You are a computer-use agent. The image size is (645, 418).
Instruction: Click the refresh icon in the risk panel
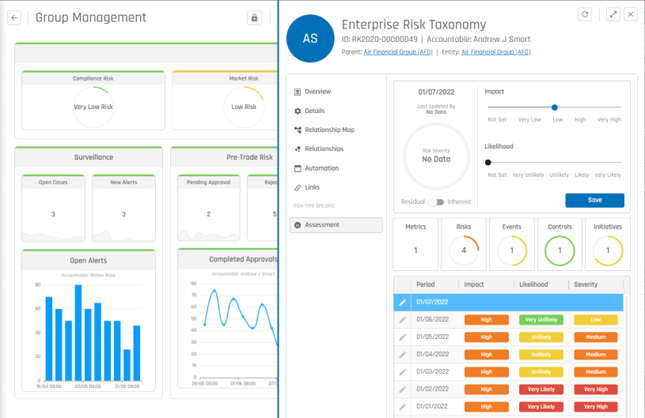(585, 14)
